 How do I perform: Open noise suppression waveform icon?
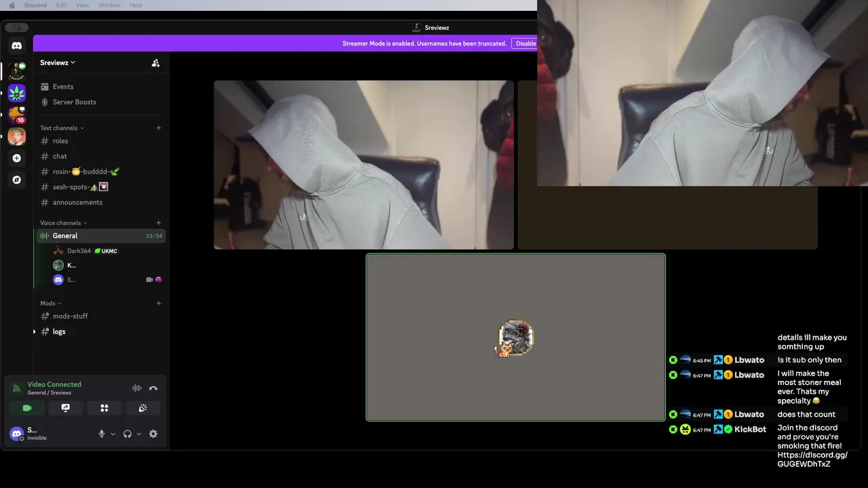pyautogui.click(x=137, y=388)
